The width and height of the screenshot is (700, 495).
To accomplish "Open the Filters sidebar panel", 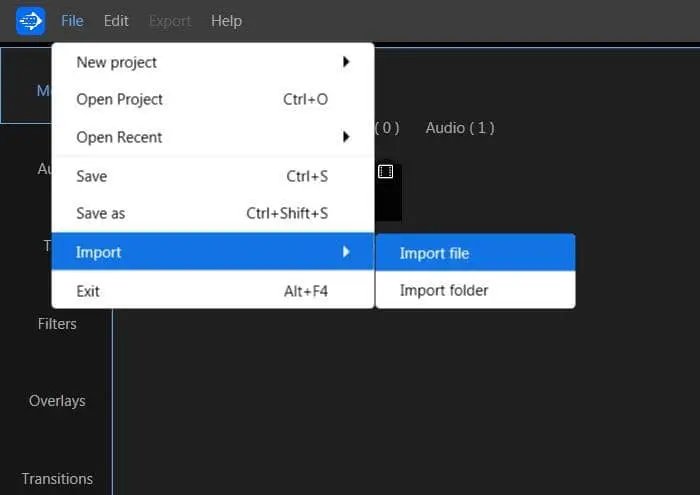I will (x=57, y=323).
